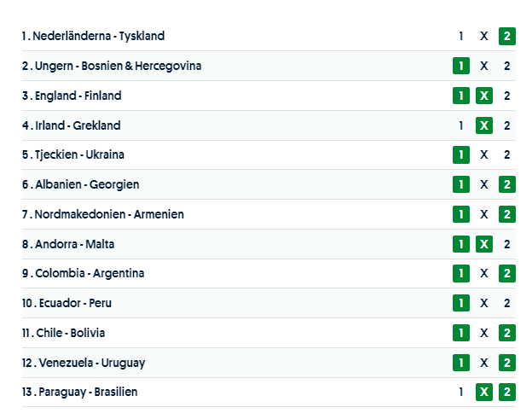Select X for Ecuador - Peru
Screen dimensions: 532x419
pyautogui.click(x=484, y=303)
